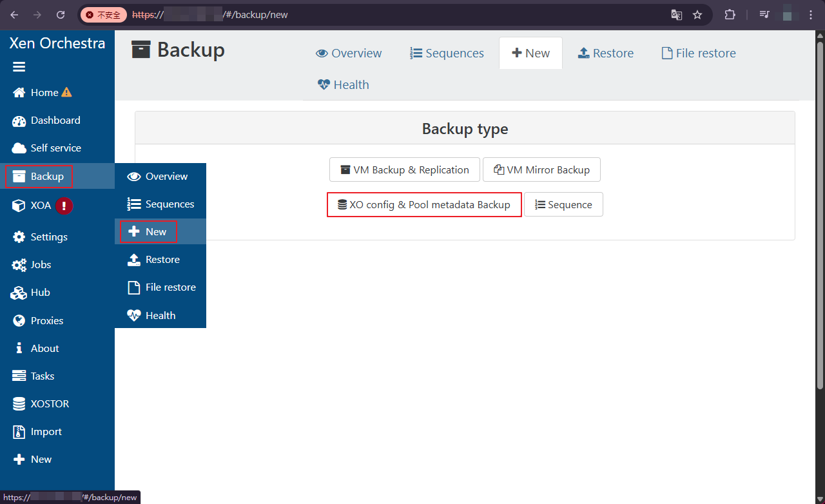Image resolution: width=825 pixels, height=504 pixels.
Task: Toggle the hamburger sidebar menu icon
Action: point(19,67)
